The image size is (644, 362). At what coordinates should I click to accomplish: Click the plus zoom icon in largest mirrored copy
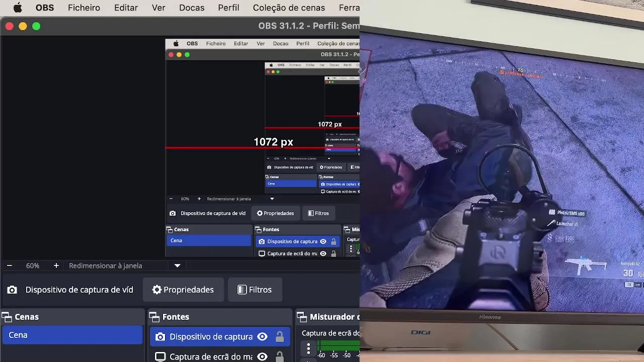point(199,199)
